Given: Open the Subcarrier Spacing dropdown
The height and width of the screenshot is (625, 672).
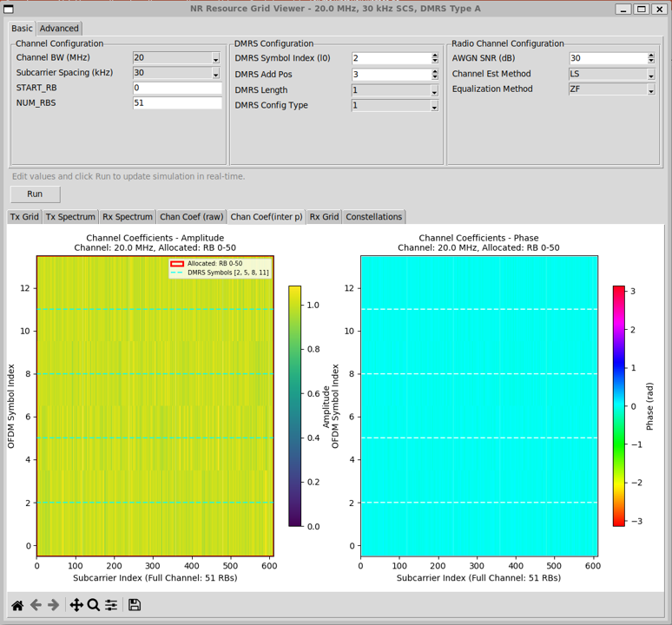Looking at the screenshot, I should (215, 74).
